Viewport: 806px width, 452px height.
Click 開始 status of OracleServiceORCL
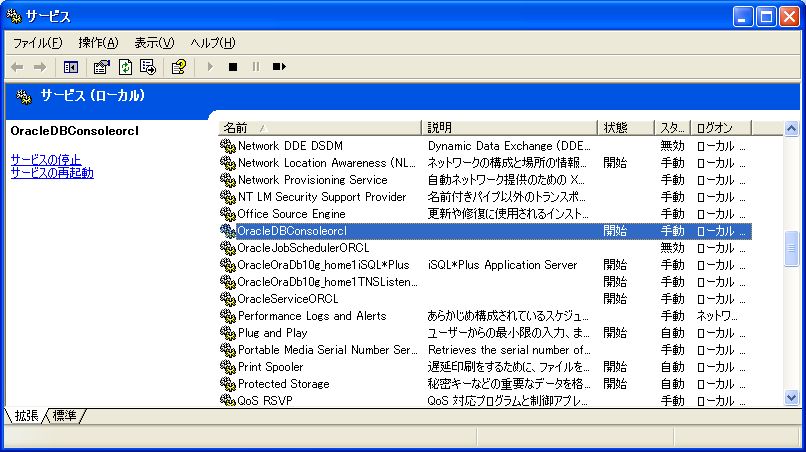[x=615, y=299]
